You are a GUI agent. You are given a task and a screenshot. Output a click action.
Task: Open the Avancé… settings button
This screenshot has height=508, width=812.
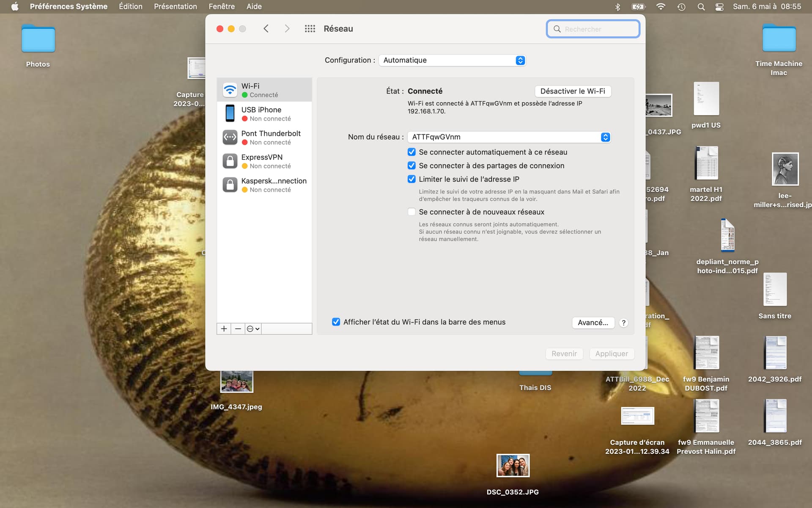tap(593, 323)
